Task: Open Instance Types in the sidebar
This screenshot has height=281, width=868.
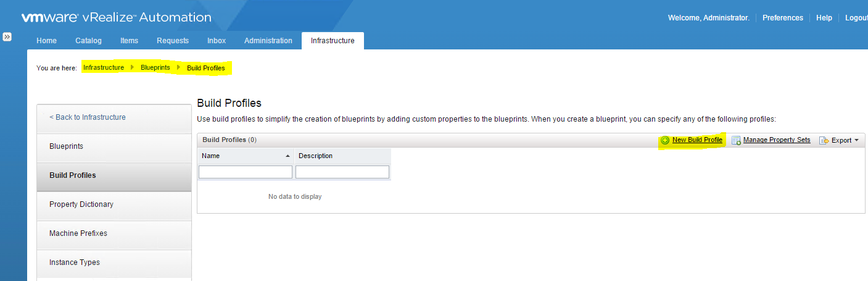Action: click(x=114, y=262)
